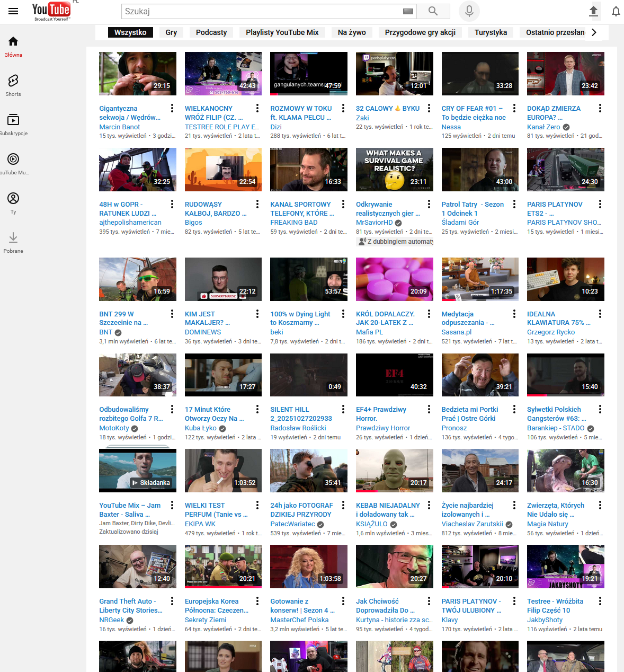Click the YouTube logo
The image size is (624, 672).
pyautogui.click(x=51, y=11)
